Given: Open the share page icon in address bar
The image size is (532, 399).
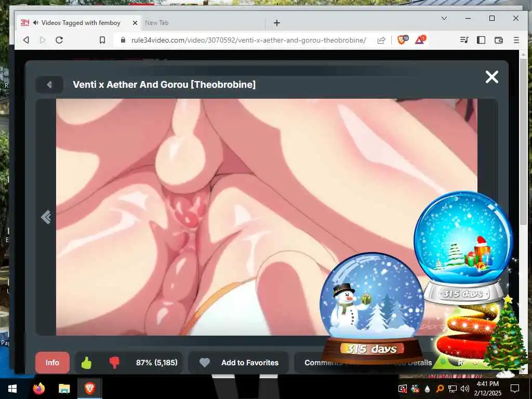Looking at the screenshot, I should click(x=381, y=41).
